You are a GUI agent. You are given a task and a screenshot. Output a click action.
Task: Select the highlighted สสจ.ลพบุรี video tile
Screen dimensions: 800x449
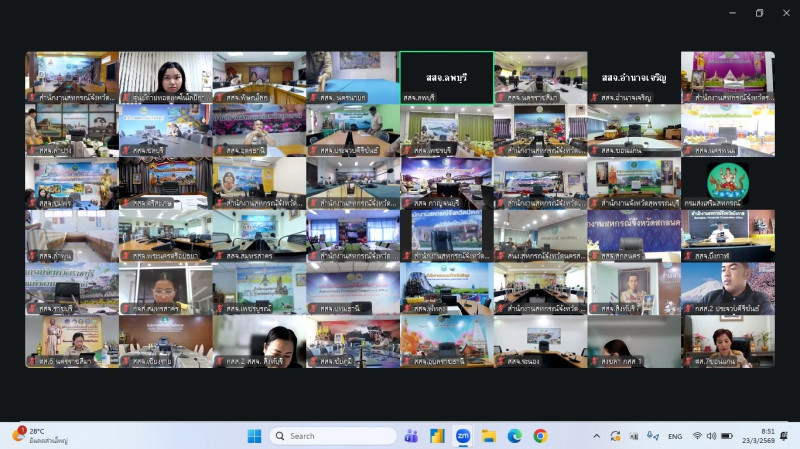[446, 77]
